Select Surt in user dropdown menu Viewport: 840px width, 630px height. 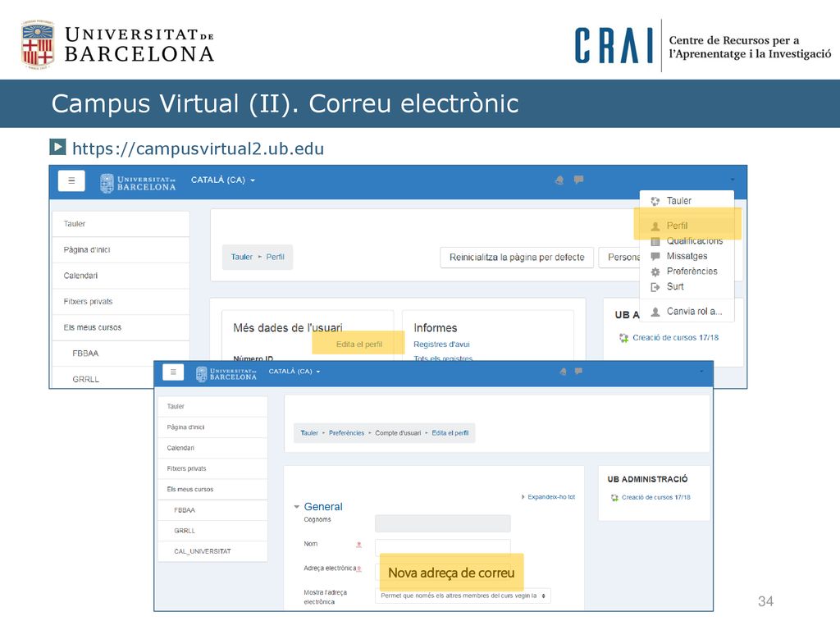pos(675,286)
